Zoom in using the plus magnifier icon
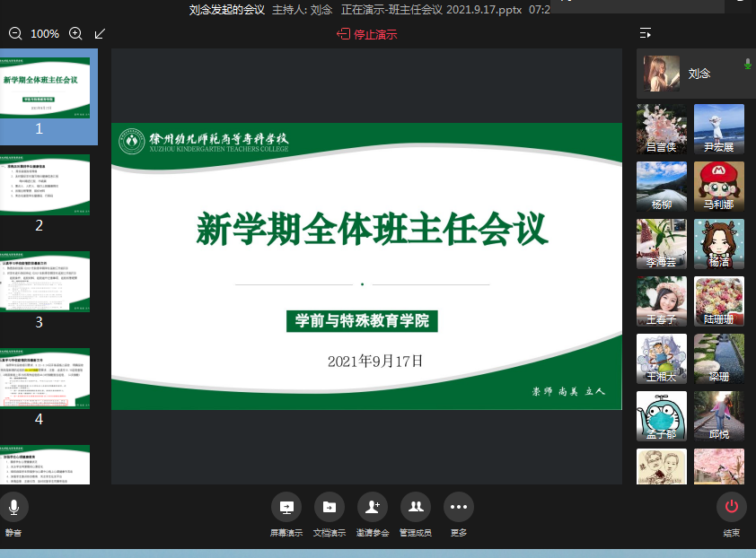This screenshot has width=756, height=558. (75, 34)
